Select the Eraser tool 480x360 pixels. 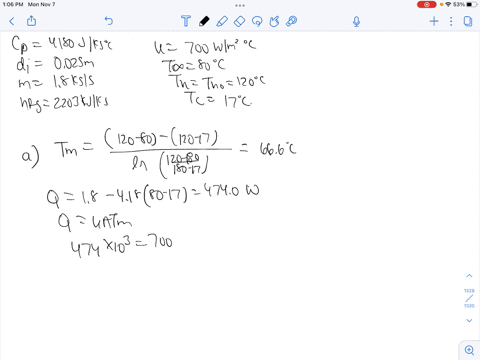(240, 21)
